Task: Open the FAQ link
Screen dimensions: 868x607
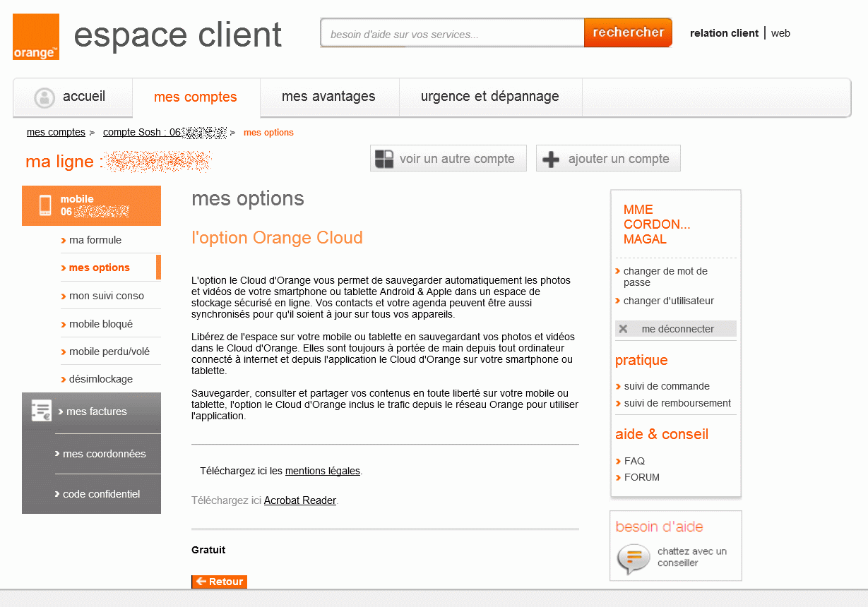Action: [634, 461]
